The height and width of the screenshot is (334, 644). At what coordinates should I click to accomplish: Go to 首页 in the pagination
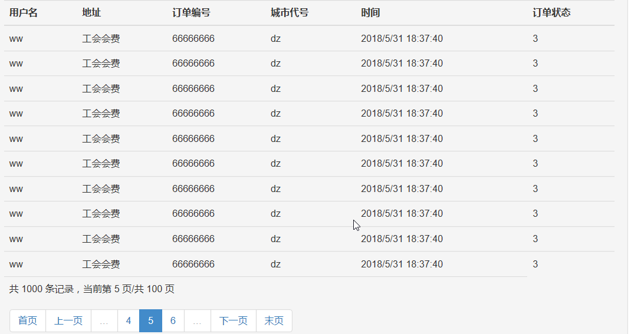pos(28,320)
